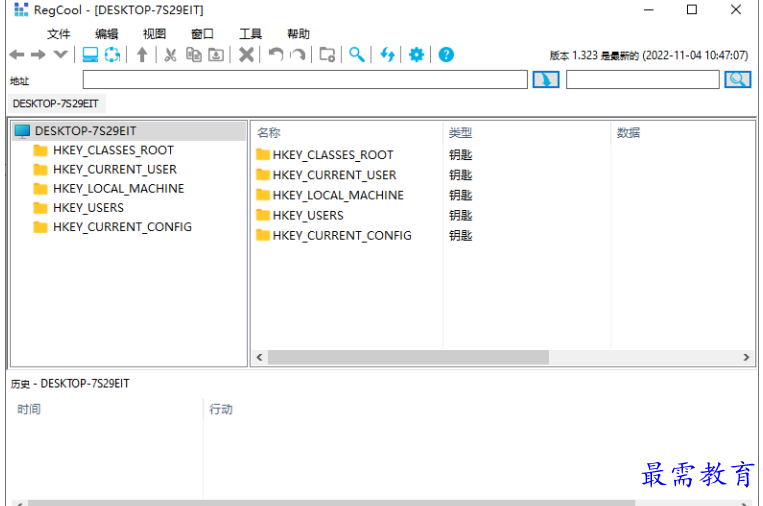The width and height of the screenshot is (763, 506).
Task: Click the Copy icon in toolbar
Action: click(x=194, y=54)
